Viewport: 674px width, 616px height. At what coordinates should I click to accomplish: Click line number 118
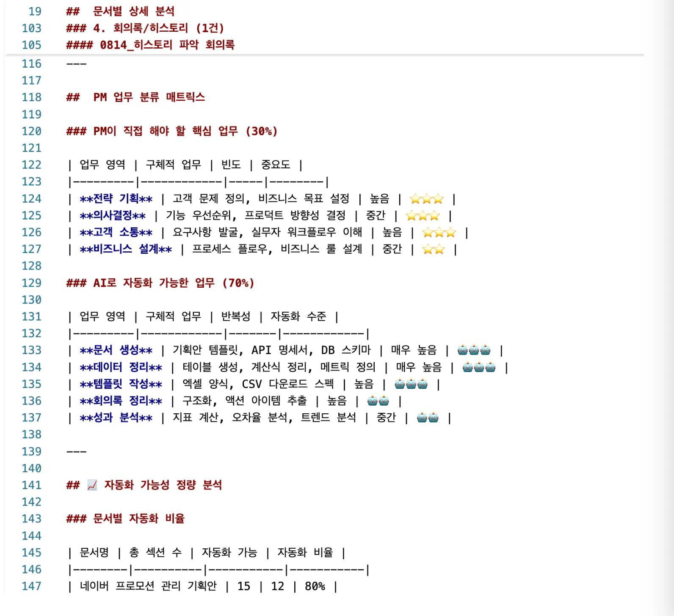point(32,97)
